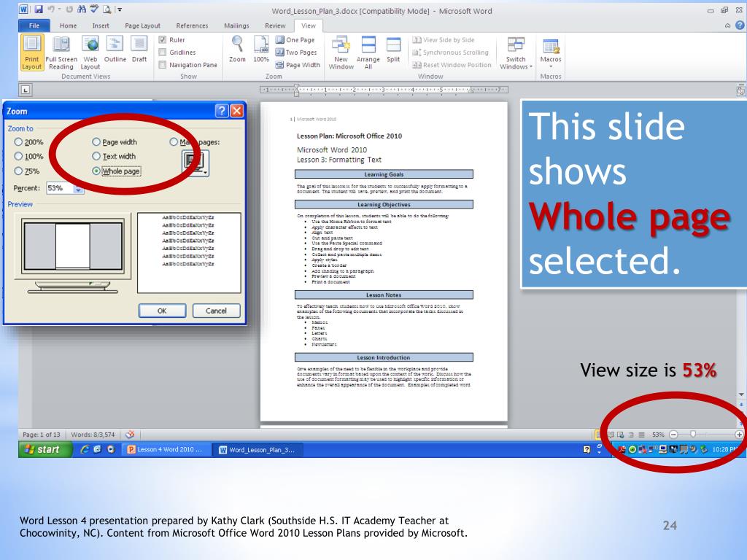
Task: Open Switch Windows dropdown
Action: pos(516,52)
